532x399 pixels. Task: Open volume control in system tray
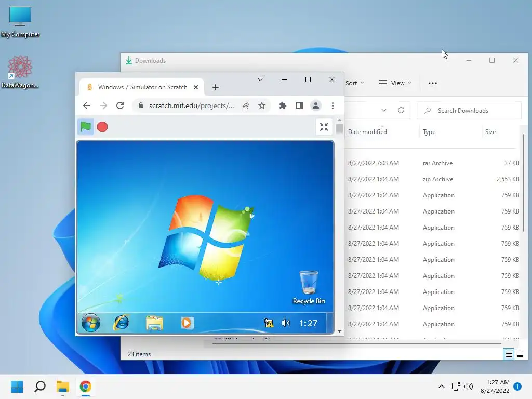469,387
